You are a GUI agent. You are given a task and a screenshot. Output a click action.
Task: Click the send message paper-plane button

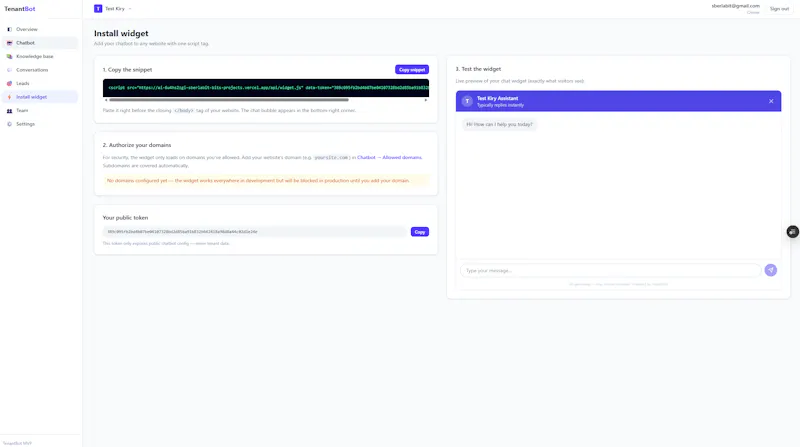[x=770, y=270]
